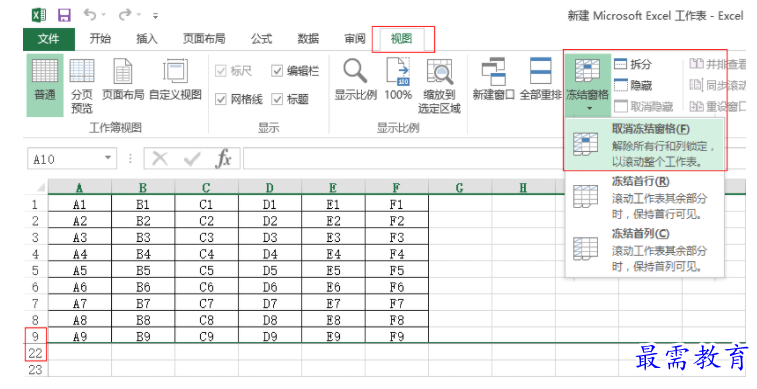Cancel the formula entry with the X icon
The height and width of the screenshot is (389, 757).
click(160, 159)
